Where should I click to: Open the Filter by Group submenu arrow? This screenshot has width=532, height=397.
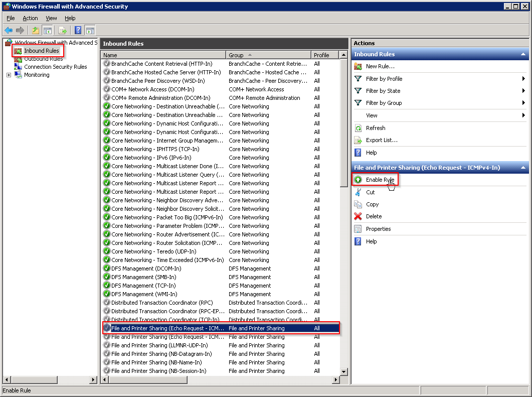(523, 103)
